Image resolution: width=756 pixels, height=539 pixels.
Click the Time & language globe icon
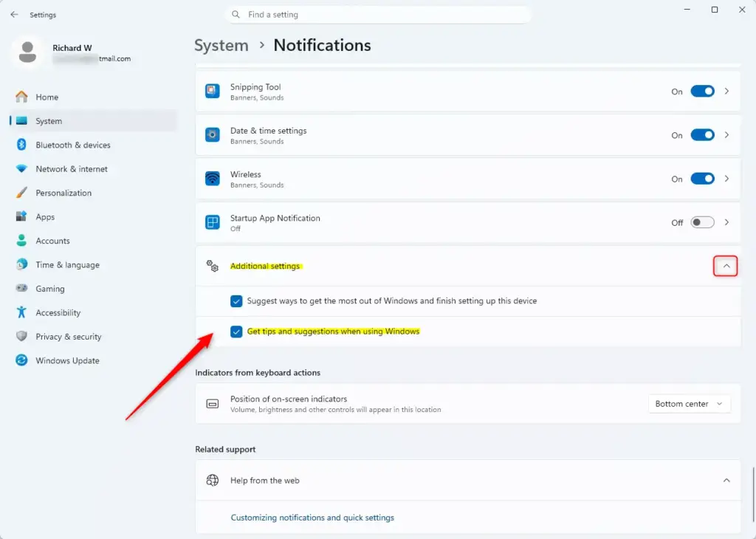tap(21, 264)
